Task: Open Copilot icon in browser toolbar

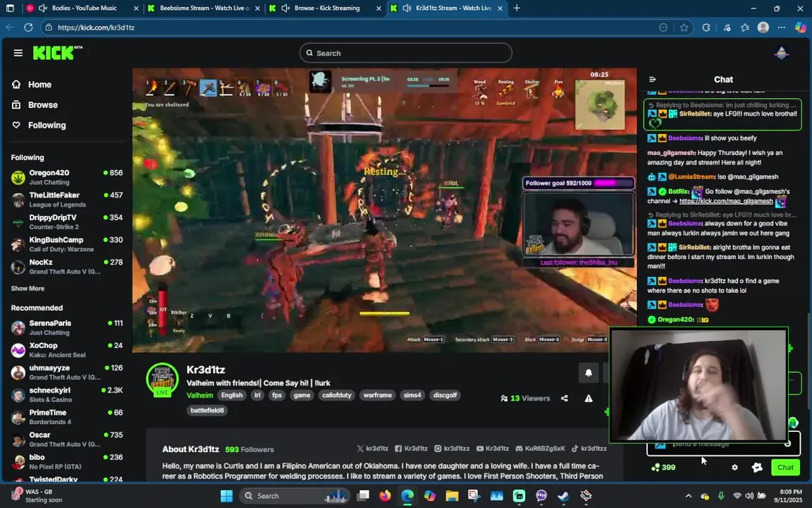Action: pyautogui.click(x=800, y=27)
